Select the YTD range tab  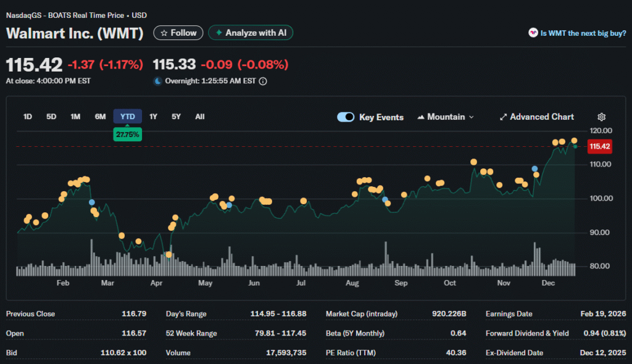point(127,117)
